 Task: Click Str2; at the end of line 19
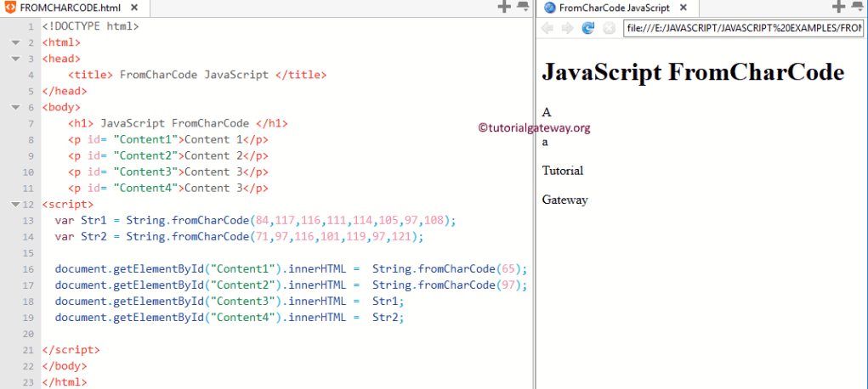388,318
